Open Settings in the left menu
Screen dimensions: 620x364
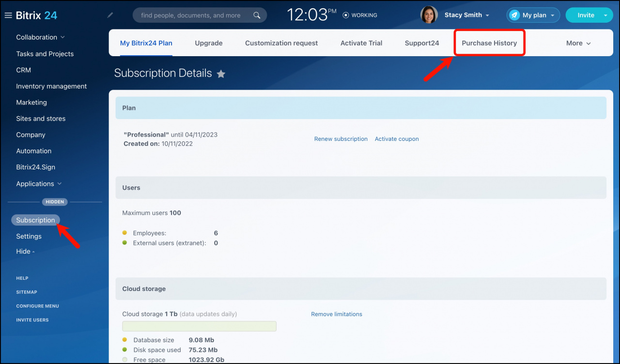tap(29, 237)
